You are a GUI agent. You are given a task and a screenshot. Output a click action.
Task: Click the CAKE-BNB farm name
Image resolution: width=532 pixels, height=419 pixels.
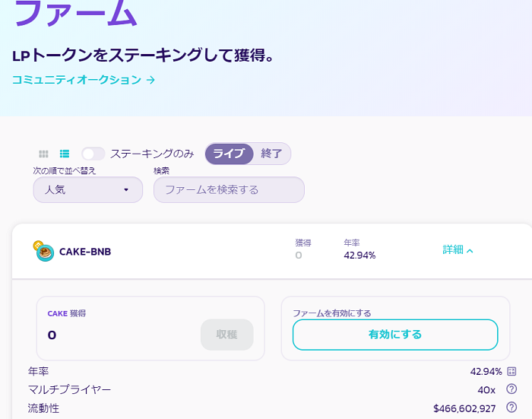click(85, 252)
